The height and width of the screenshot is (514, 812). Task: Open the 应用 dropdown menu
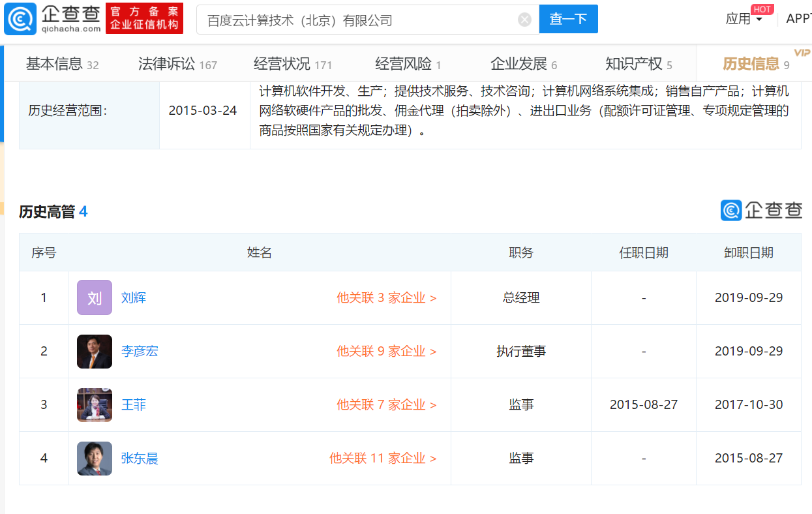[744, 19]
